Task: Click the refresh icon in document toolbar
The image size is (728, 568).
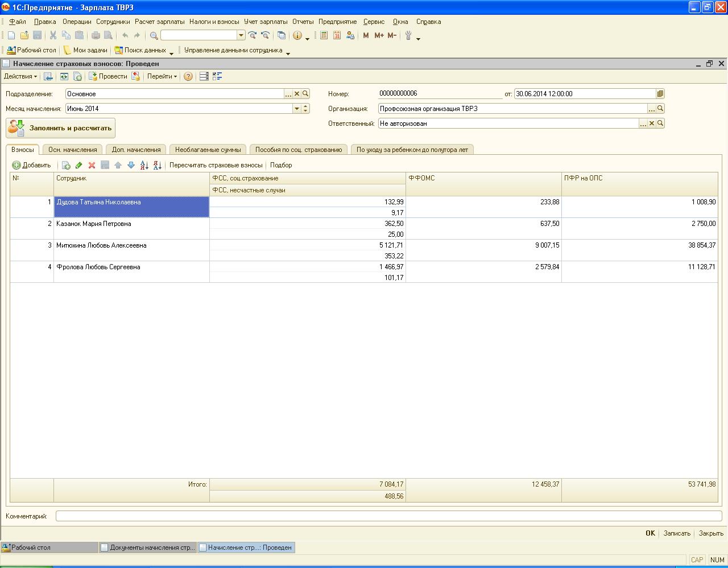Action: click(x=64, y=76)
